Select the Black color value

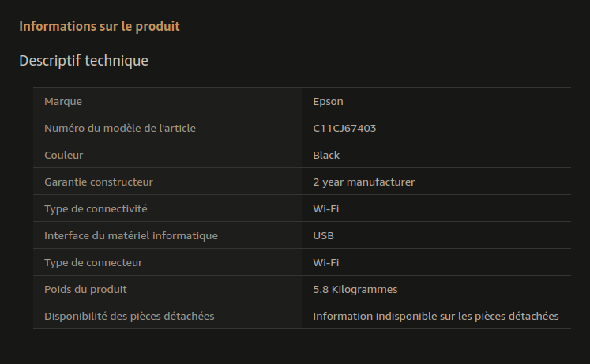point(326,155)
